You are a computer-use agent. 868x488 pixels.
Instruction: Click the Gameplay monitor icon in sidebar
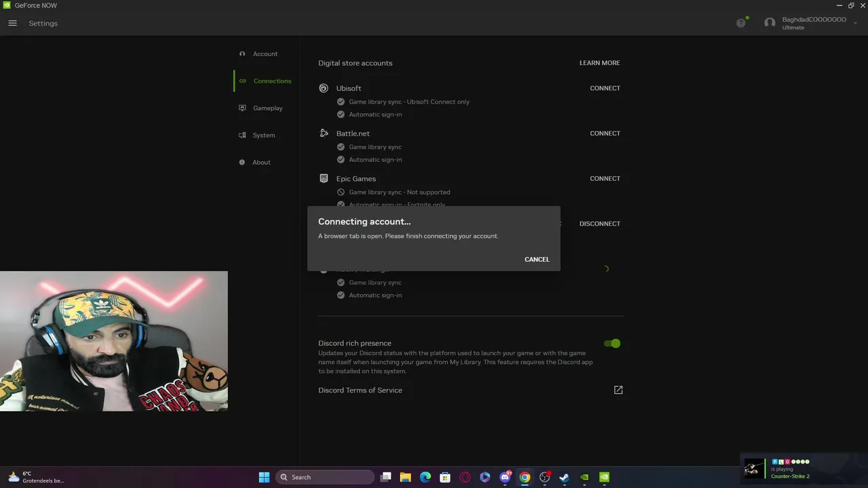click(242, 108)
